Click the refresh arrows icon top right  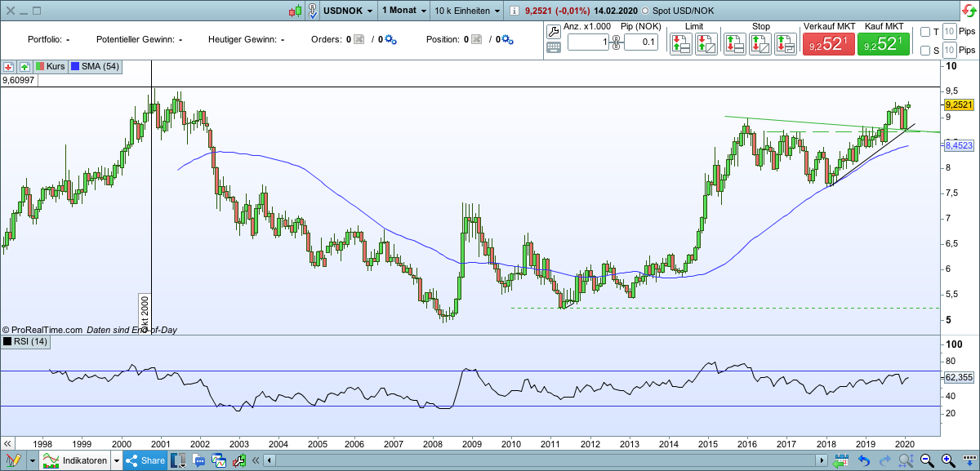[x=970, y=8]
